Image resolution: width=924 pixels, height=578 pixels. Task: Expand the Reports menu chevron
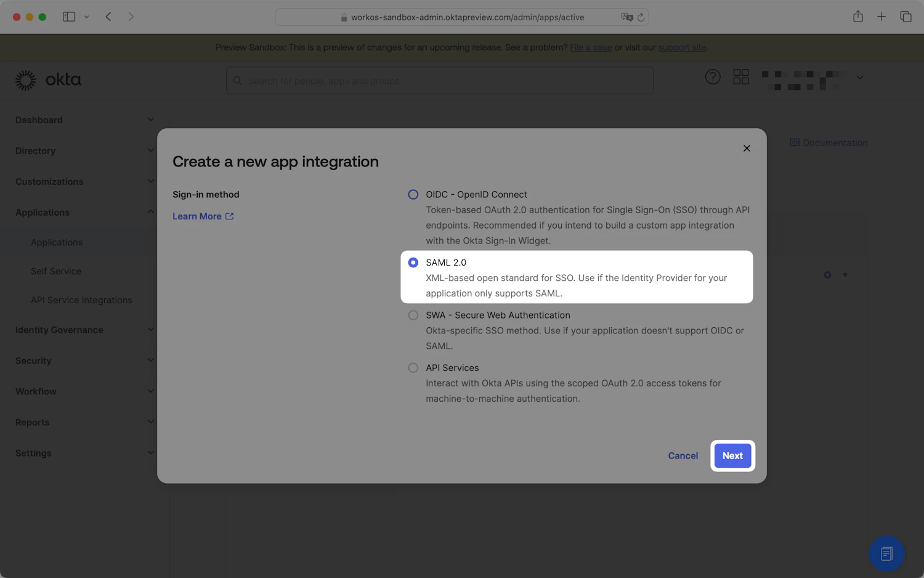pyautogui.click(x=150, y=422)
